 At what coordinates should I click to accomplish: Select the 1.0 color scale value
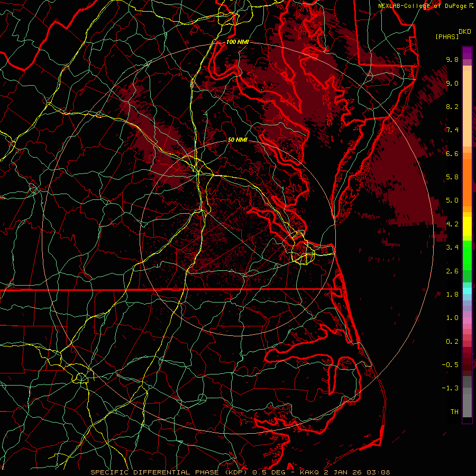tap(452, 318)
